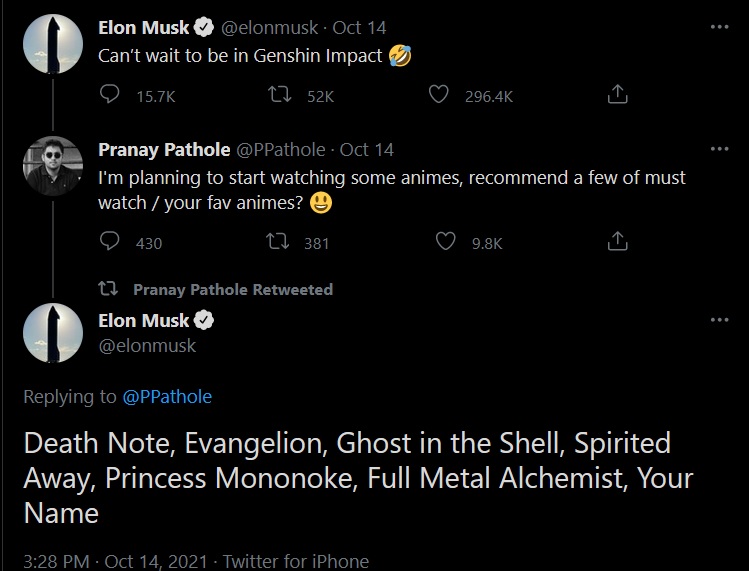Click Elon Musk's avatar on the first tweet
The image size is (749, 571).
pos(52,45)
